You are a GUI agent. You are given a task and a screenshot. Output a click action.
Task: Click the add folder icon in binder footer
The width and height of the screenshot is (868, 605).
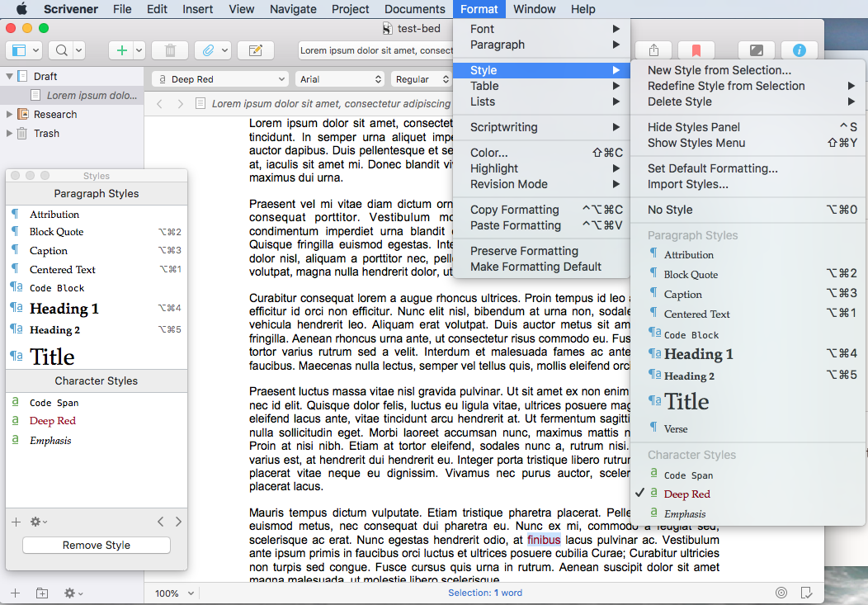[42, 593]
